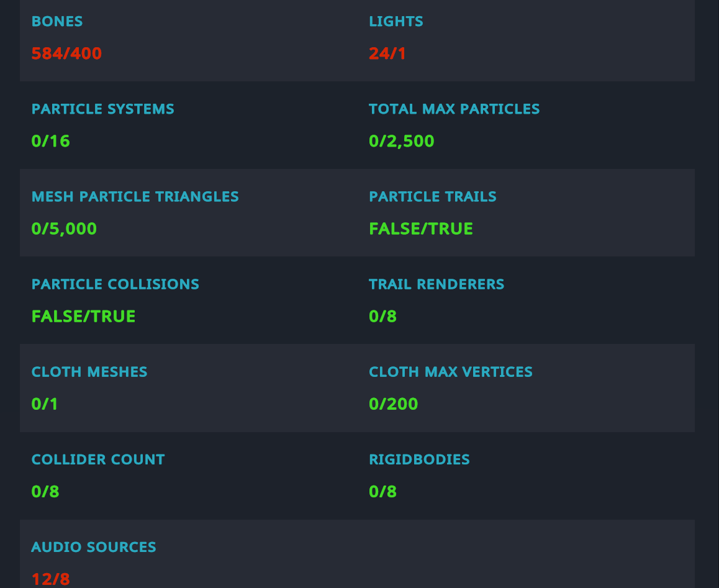Click the LIGHTS stat label
Image resolution: width=719 pixels, height=588 pixels.
(396, 21)
